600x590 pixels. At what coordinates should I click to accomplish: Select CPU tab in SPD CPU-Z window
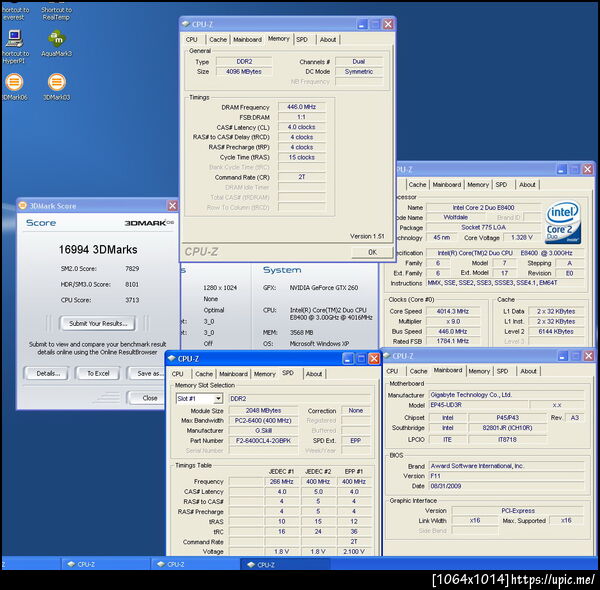[x=178, y=374]
